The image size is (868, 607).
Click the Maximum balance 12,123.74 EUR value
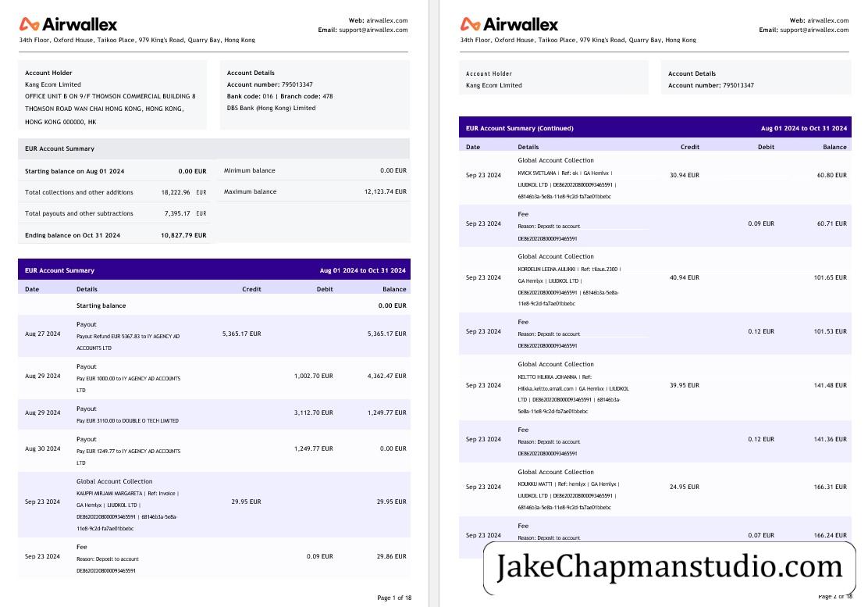pyautogui.click(x=386, y=191)
